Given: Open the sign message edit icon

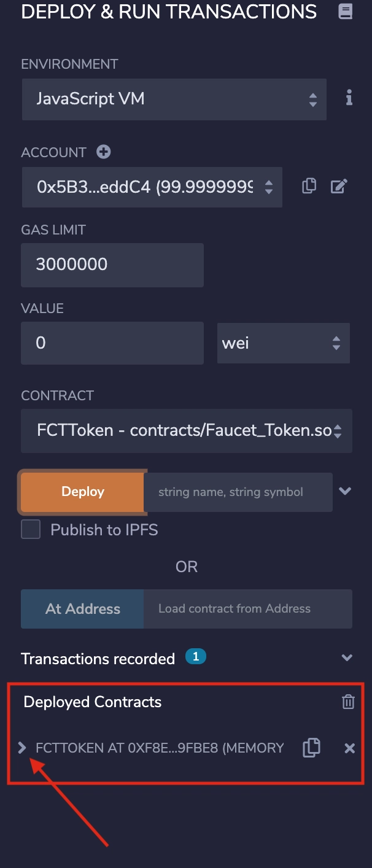Looking at the screenshot, I should tap(339, 186).
